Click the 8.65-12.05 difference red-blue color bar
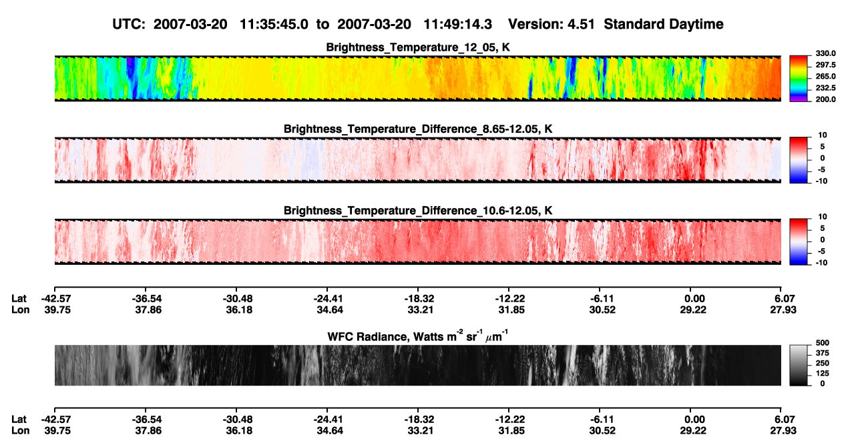Image resolution: width=868 pixels, height=445 pixels. 800,160
